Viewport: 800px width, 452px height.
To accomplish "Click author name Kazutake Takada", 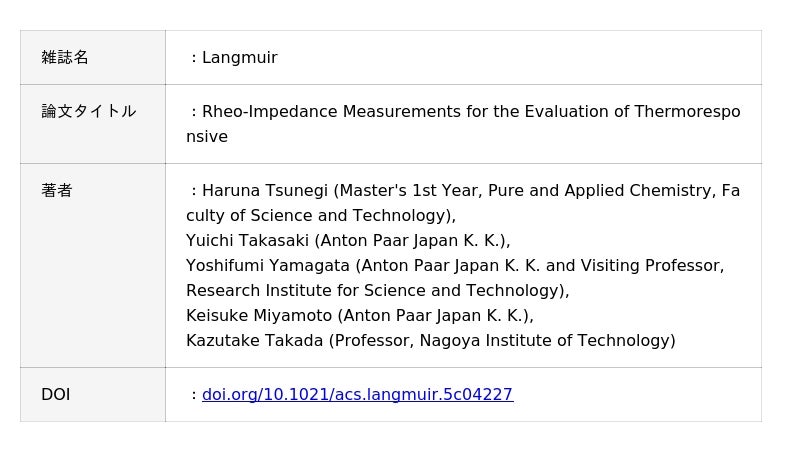I will [x=255, y=341].
